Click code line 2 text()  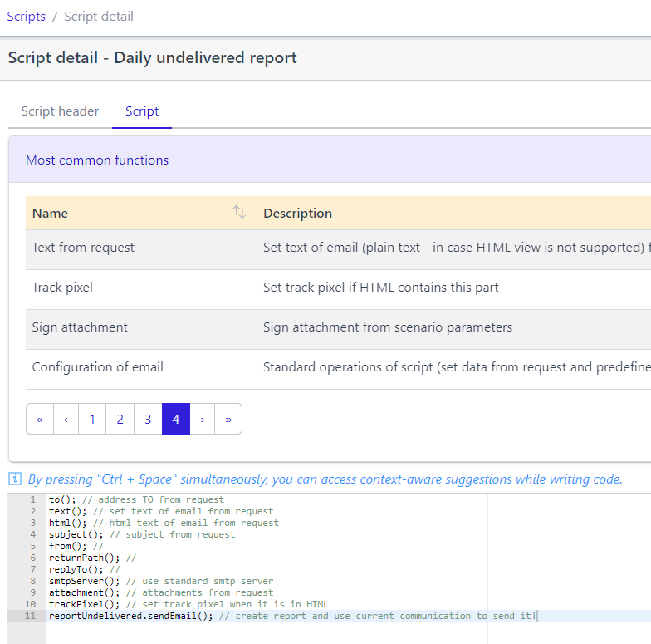tap(161, 511)
